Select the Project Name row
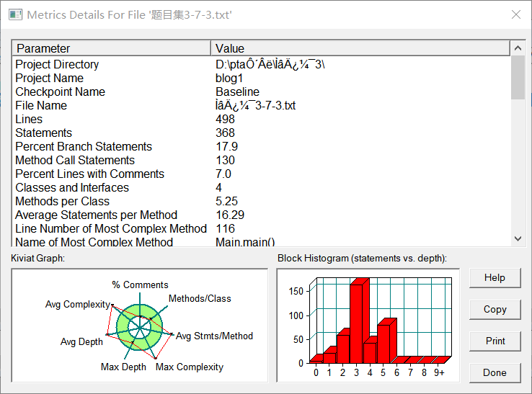532x394 pixels. click(261, 78)
